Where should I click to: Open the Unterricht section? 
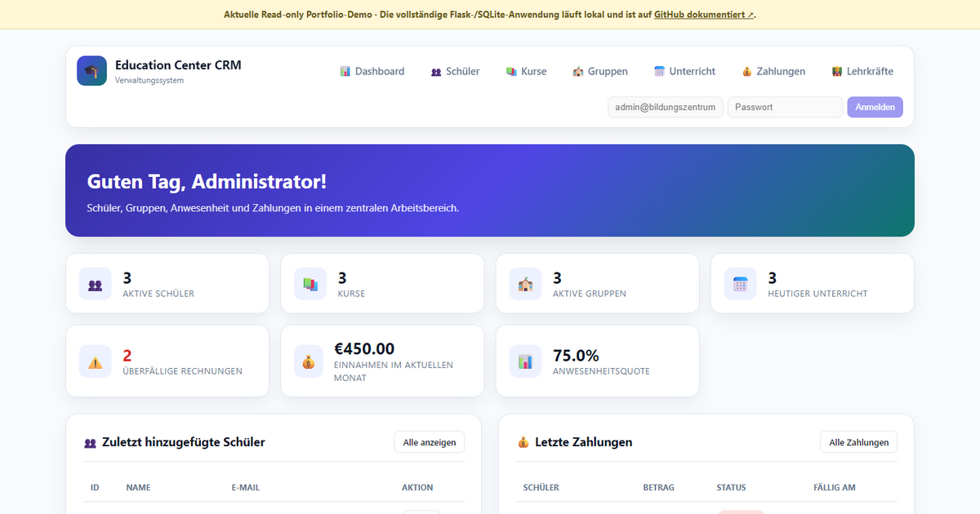tap(684, 72)
